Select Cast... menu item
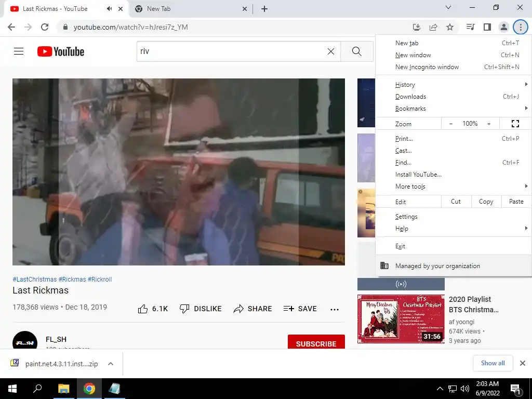Image resolution: width=532 pixels, height=399 pixels. [x=454, y=150]
